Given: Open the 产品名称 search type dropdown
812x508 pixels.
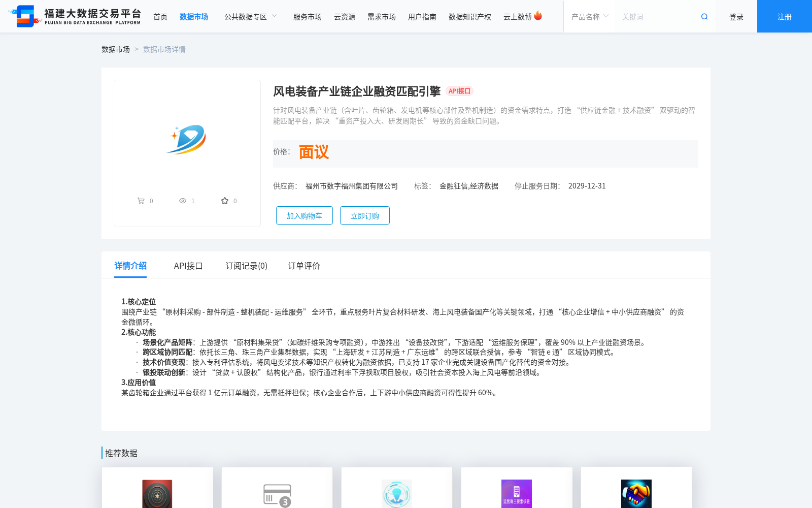Looking at the screenshot, I should (590, 17).
